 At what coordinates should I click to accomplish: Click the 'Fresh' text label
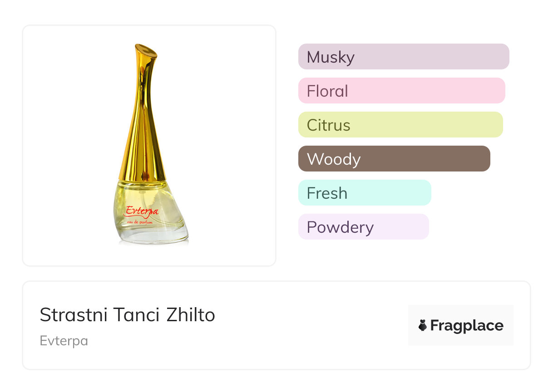pyautogui.click(x=327, y=193)
